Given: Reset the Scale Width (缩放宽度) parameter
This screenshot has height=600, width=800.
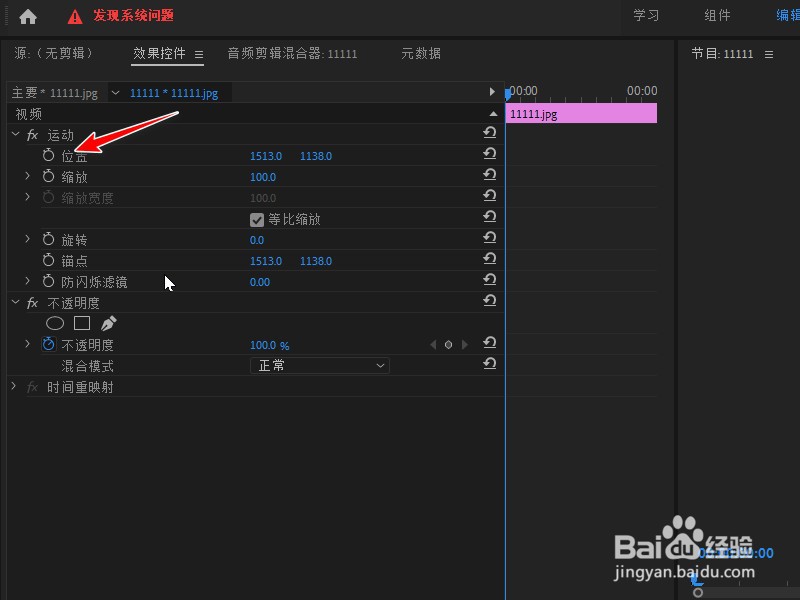Looking at the screenshot, I should [490, 195].
